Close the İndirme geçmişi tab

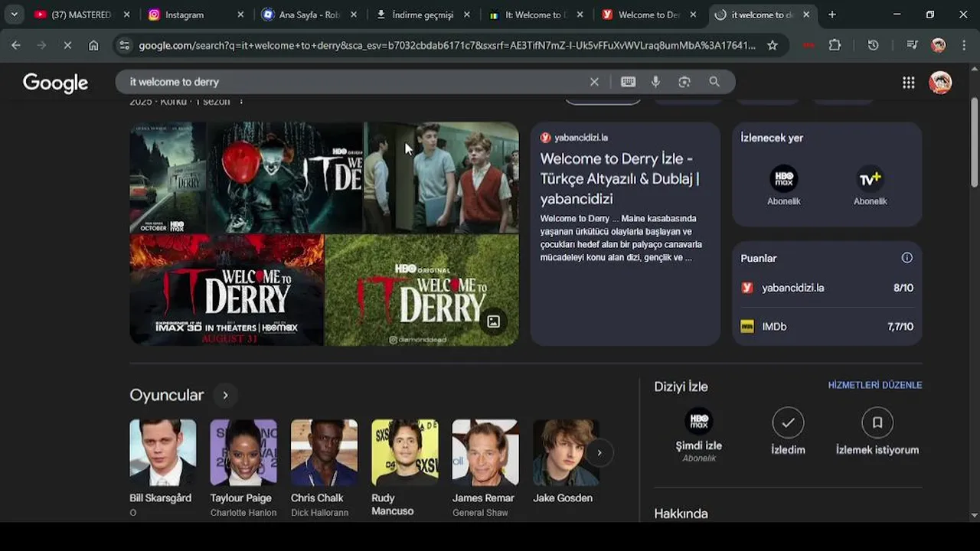point(467,15)
